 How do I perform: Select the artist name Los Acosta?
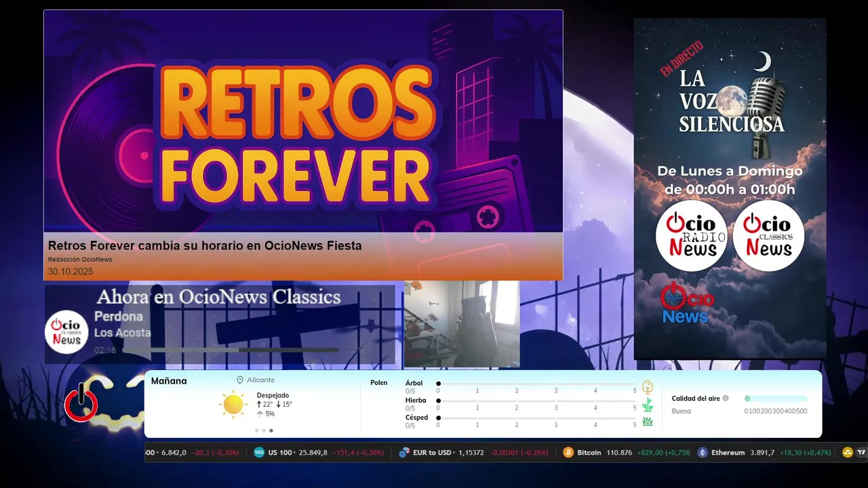123,333
